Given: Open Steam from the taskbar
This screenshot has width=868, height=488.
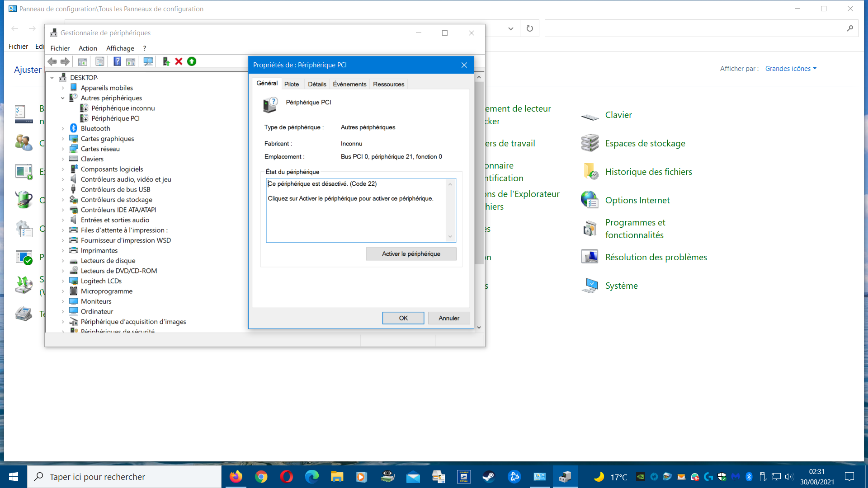Looking at the screenshot, I should click(x=489, y=477).
